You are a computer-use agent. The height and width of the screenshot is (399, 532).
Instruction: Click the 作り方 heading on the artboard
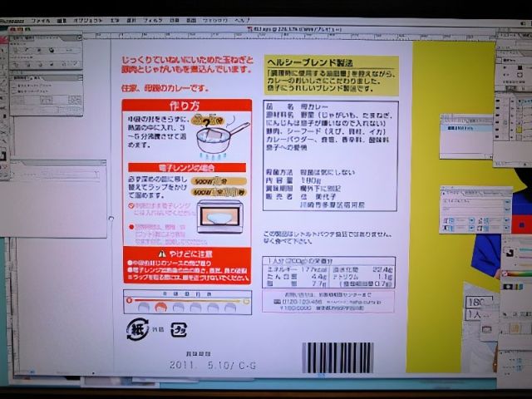(185, 106)
